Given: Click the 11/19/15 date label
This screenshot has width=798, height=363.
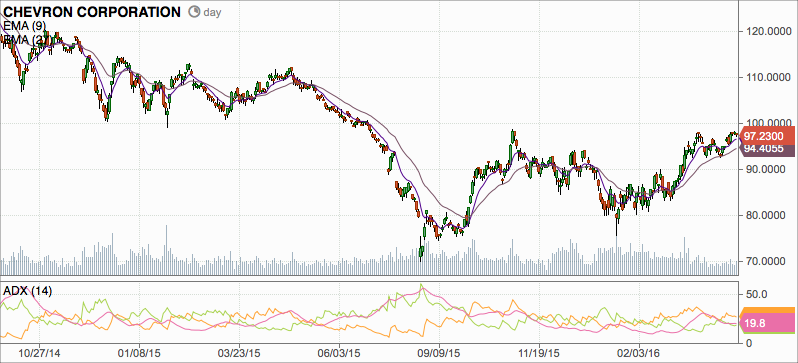Looking at the screenshot, I should (540, 352).
